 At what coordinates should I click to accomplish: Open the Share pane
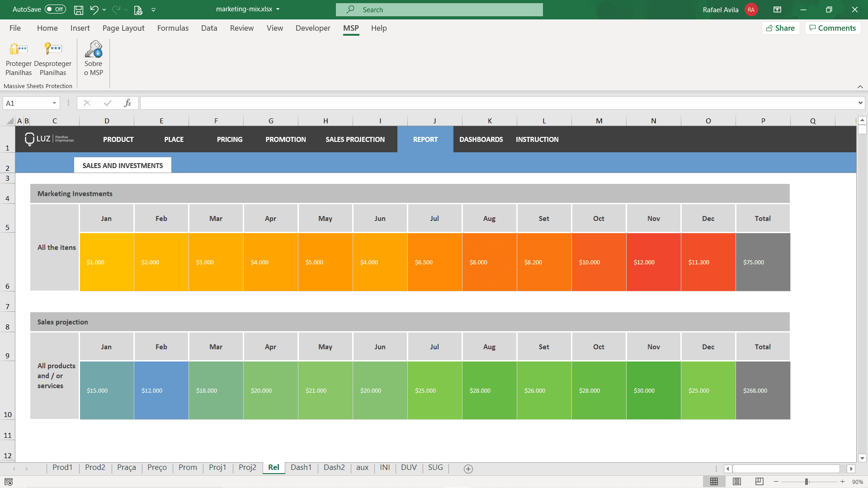click(781, 28)
